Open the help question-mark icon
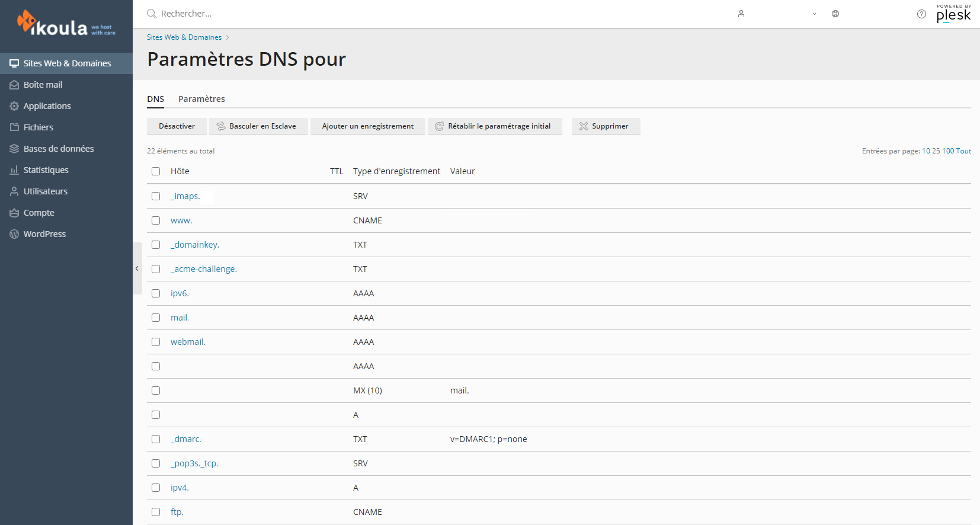Viewport: 980px width, 525px height. [x=921, y=14]
